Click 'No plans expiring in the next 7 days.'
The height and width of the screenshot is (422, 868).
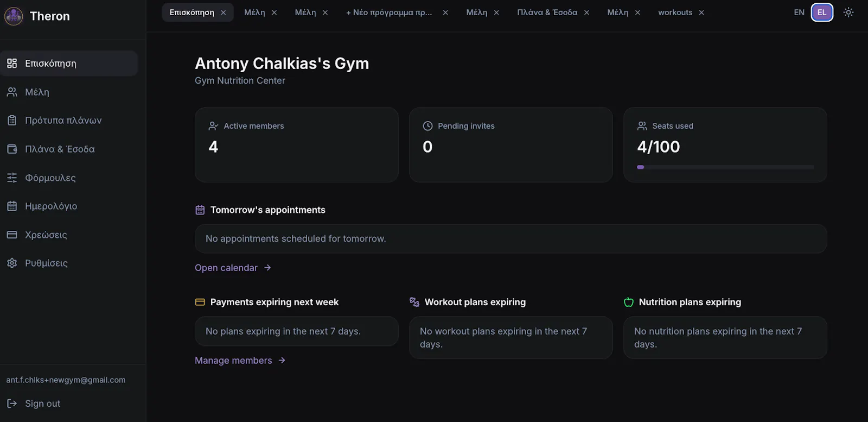click(283, 331)
